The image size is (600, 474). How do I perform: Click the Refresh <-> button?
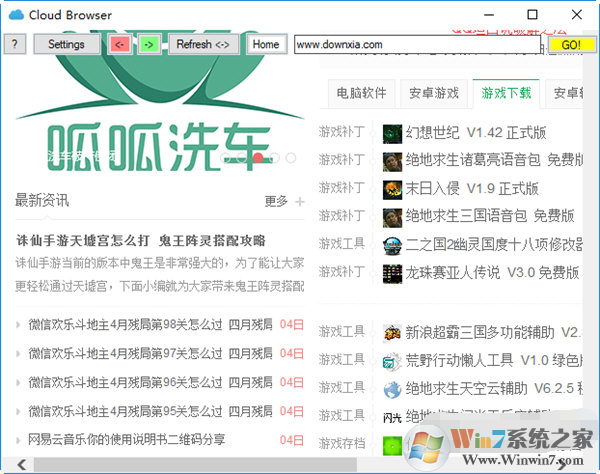point(203,44)
